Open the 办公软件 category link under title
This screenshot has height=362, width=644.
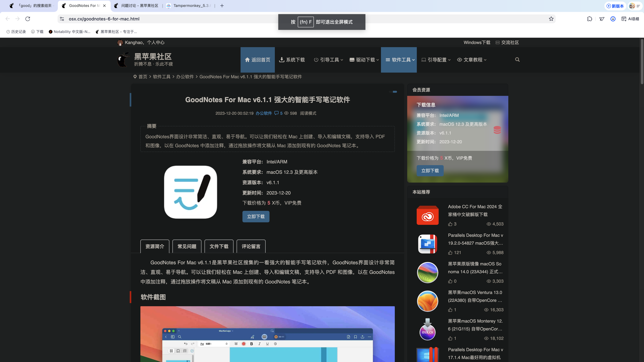(x=264, y=113)
